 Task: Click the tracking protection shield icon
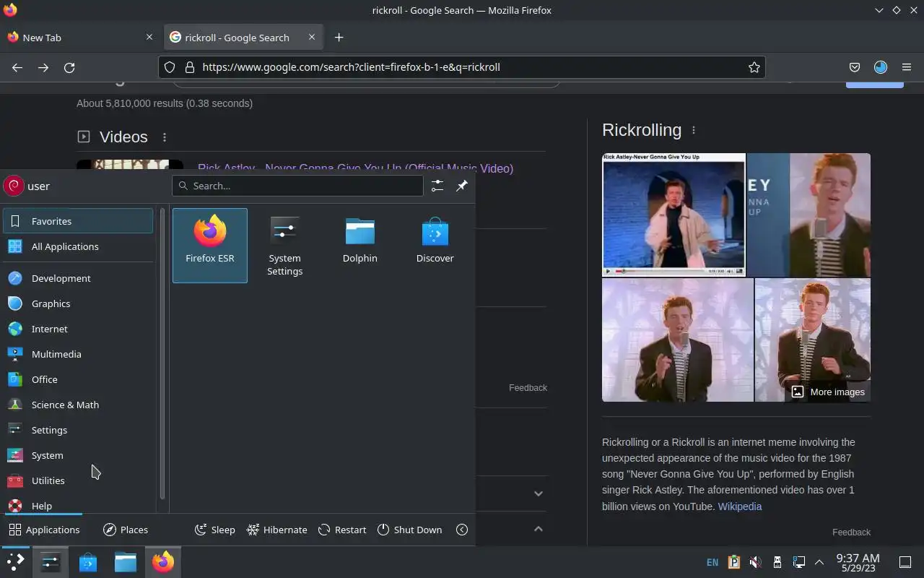(x=170, y=67)
